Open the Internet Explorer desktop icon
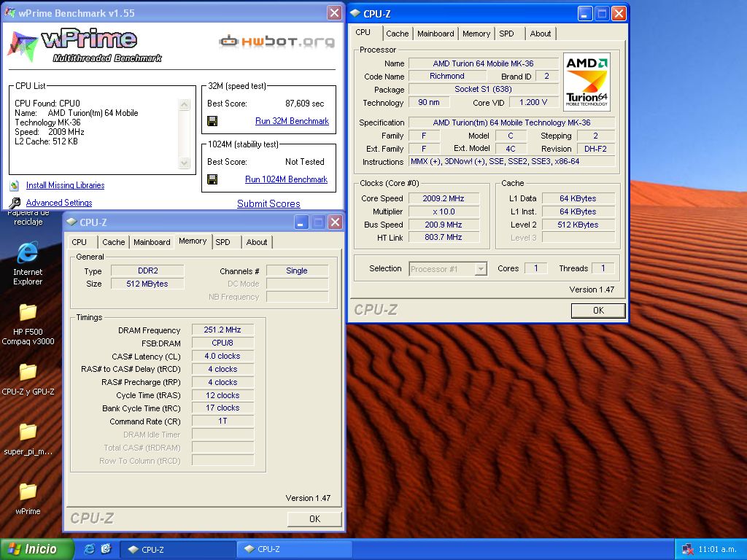 pyautogui.click(x=28, y=253)
